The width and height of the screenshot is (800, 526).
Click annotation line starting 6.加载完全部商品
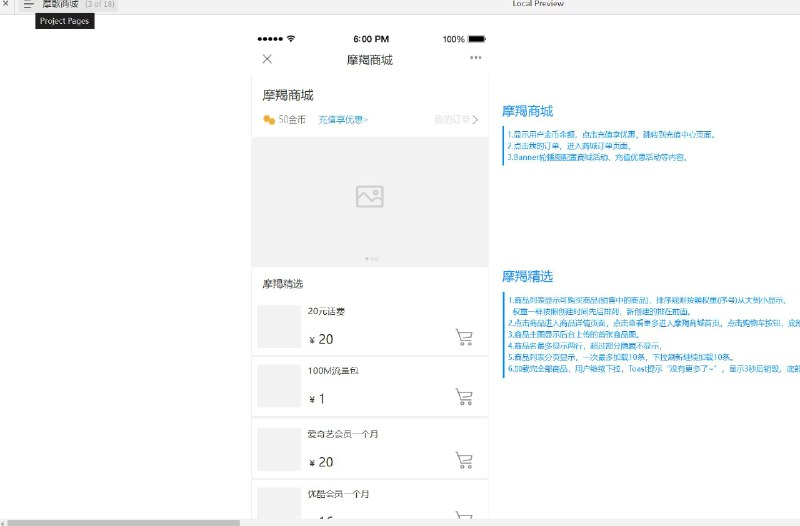click(x=654, y=368)
